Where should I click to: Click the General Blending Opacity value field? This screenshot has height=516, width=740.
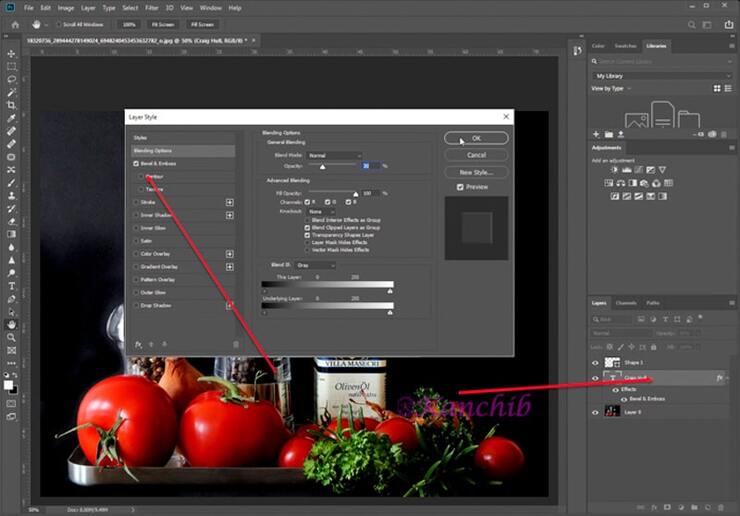click(x=369, y=166)
